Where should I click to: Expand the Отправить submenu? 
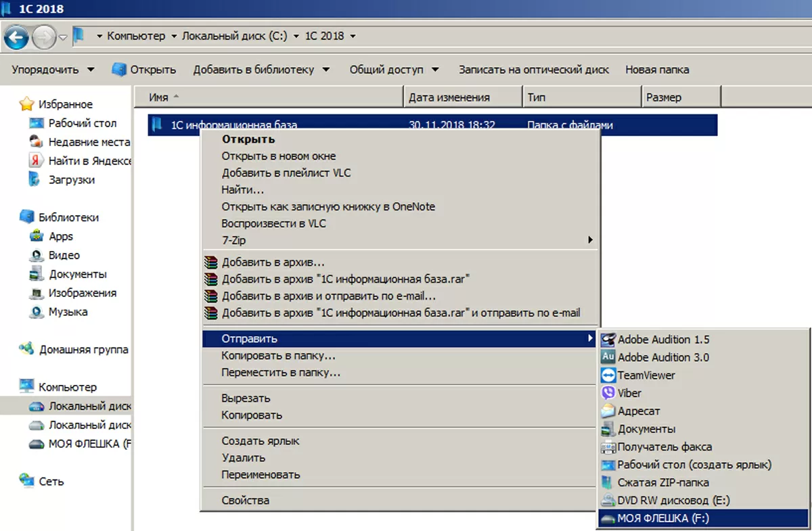400,339
